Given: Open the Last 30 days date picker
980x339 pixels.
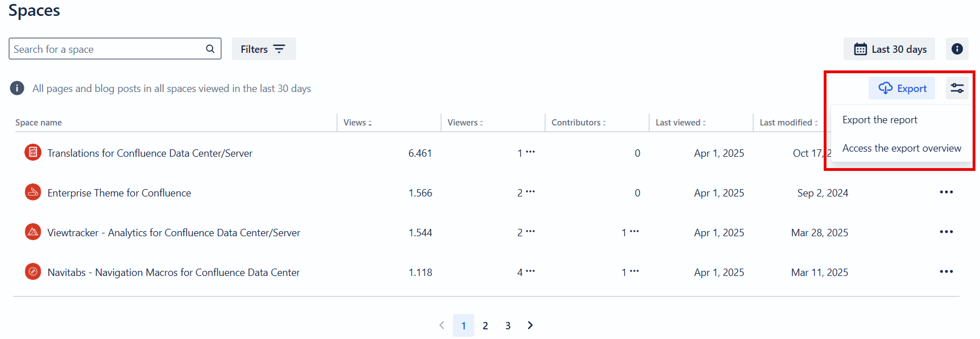Looking at the screenshot, I should pyautogui.click(x=890, y=49).
